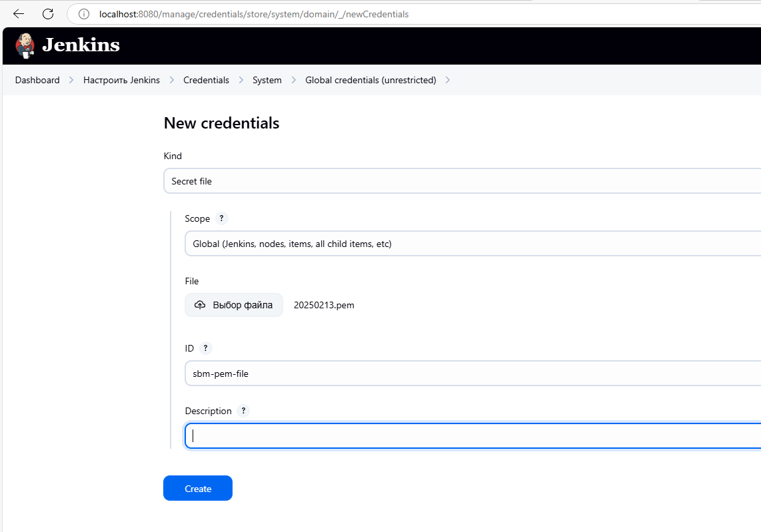Focus the ID field containing sbm-pem-file
This screenshot has height=532, width=761.
[x=470, y=374]
